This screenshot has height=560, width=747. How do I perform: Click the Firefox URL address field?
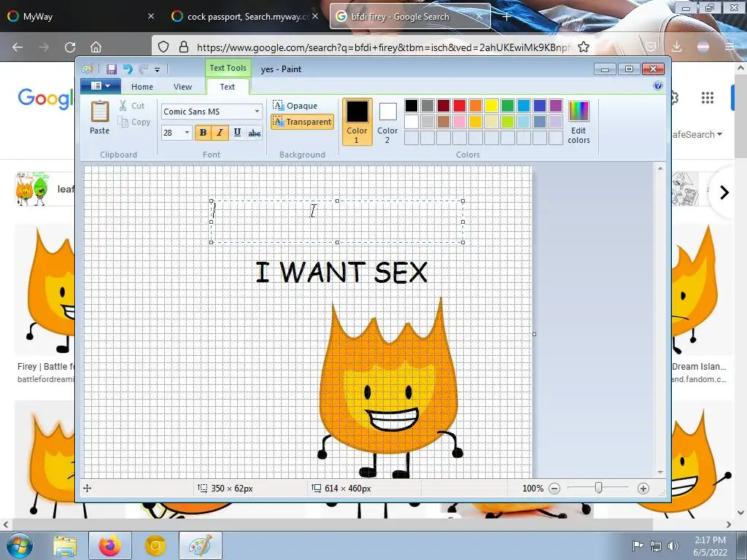(383, 47)
